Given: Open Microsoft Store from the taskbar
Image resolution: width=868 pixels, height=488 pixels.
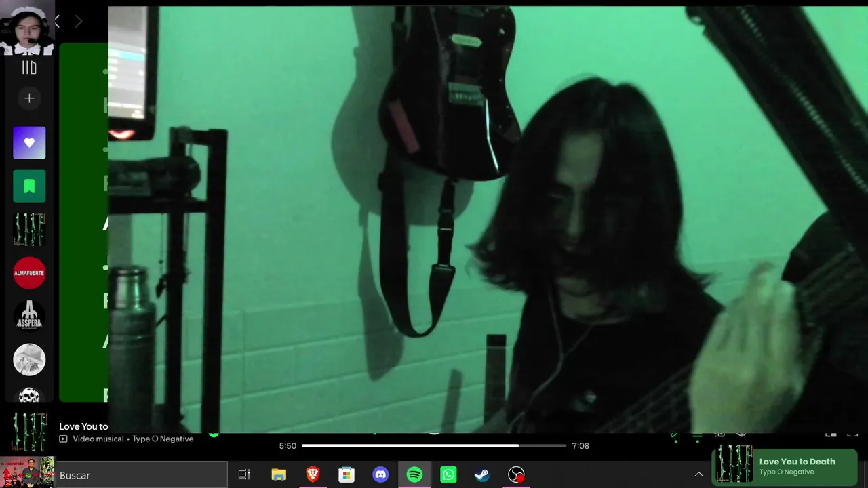Looking at the screenshot, I should coord(347,475).
